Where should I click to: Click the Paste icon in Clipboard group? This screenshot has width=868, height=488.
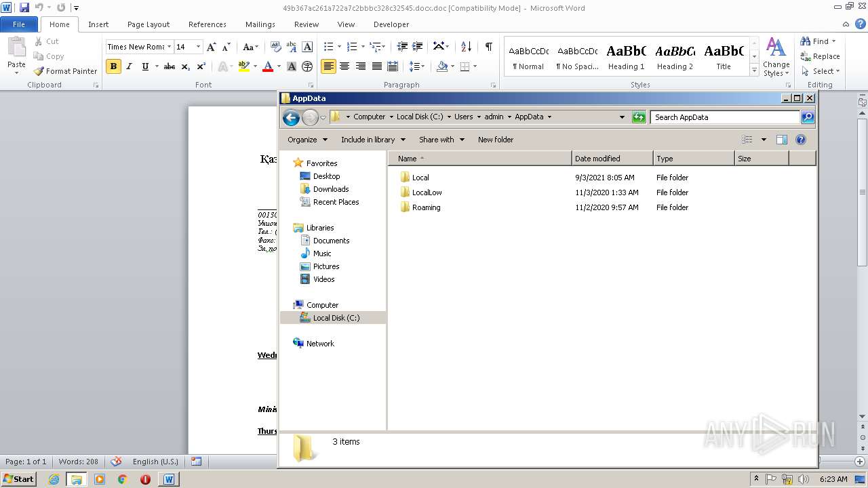(16, 47)
